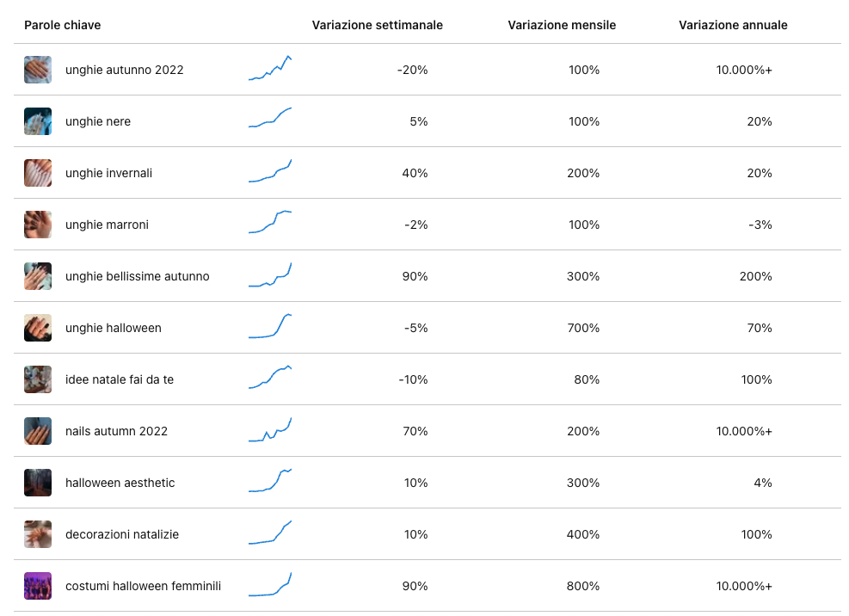Open the unghie nere thumbnail image
The height and width of the screenshot is (616, 849).
[x=38, y=121]
